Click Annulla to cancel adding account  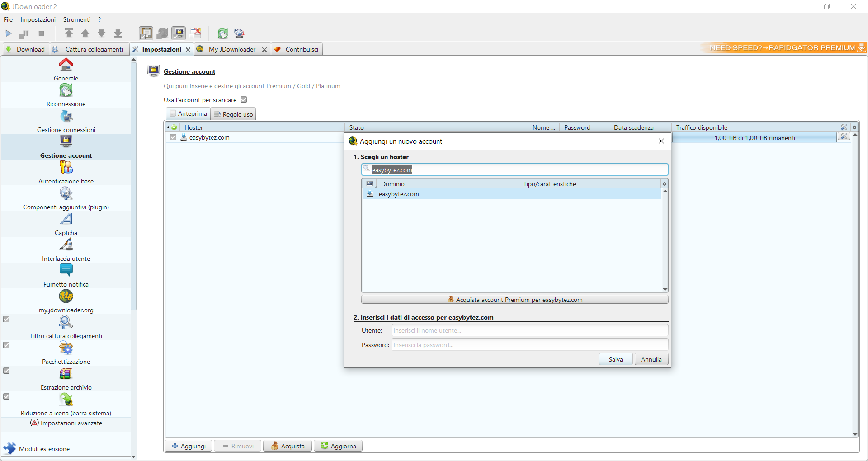[x=651, y=359]
